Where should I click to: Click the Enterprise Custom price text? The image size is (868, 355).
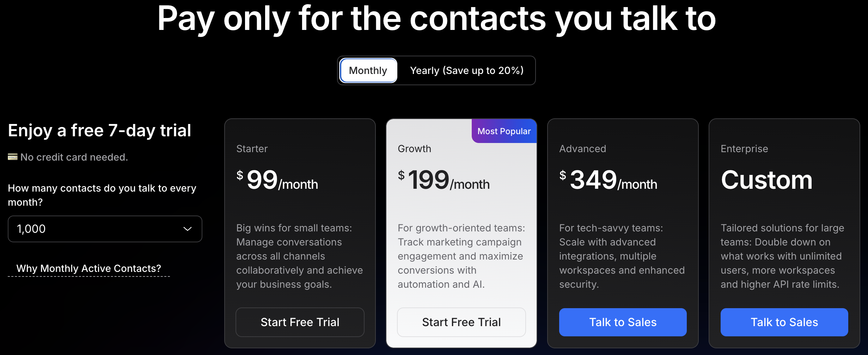(766, 180)
